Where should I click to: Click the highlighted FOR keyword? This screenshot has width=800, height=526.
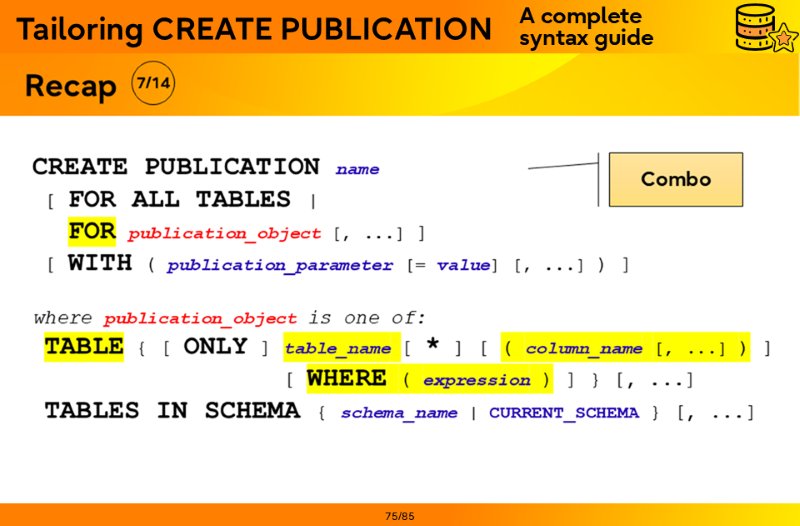coord(92,232)
